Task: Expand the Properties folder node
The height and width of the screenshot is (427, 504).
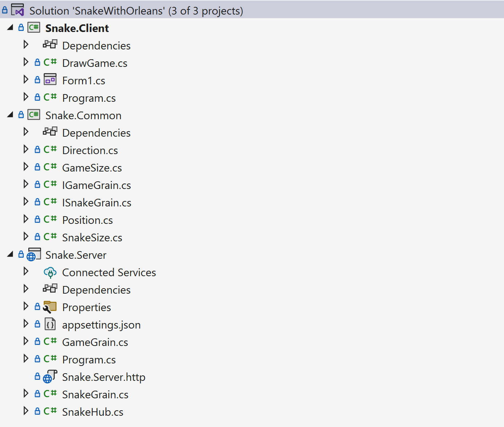Action: pos(26,306)
